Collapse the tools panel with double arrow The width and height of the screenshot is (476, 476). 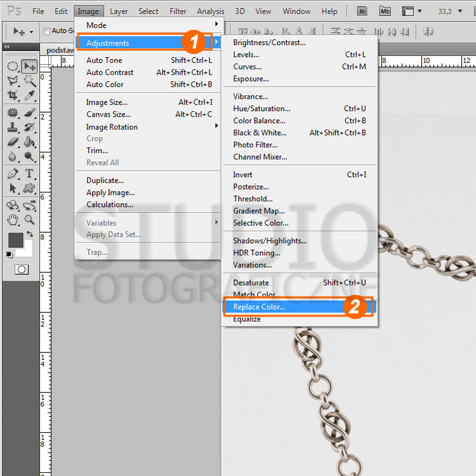(x=6, y=46)
